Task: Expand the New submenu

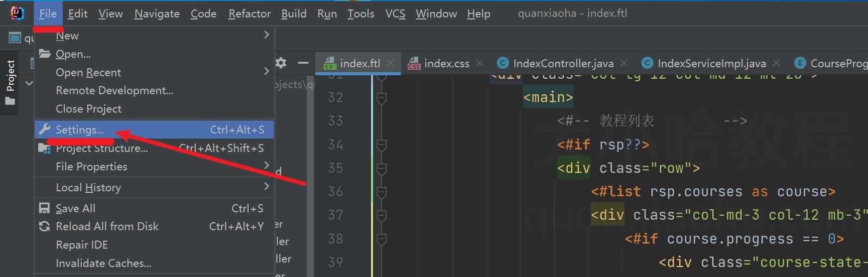Action: coord(266,35)
